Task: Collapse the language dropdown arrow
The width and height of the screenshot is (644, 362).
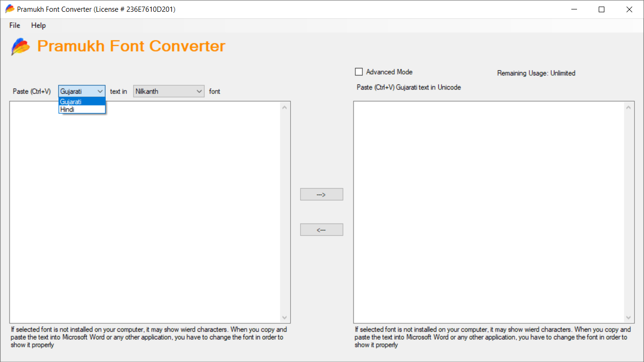Action: (101, 91)
